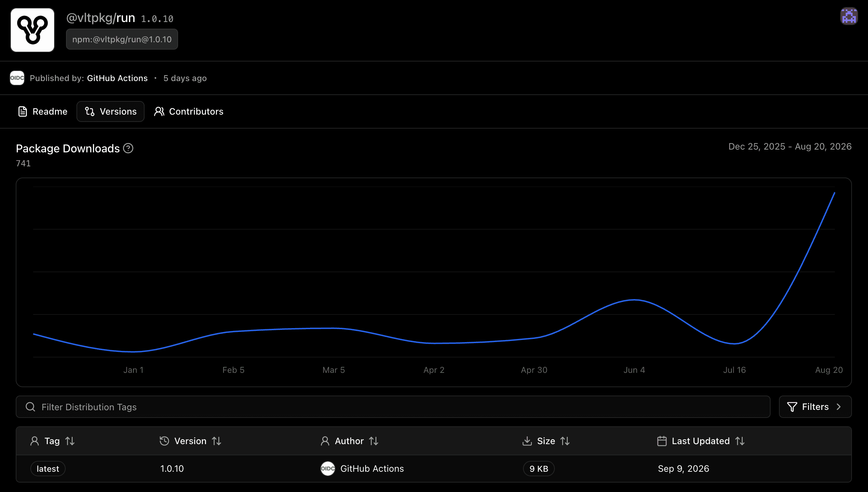The width and height of the screenshot is (868, 492).
Task: Click the OIDC avatar in the GitHub Actions row
Action: click(328, 469)
